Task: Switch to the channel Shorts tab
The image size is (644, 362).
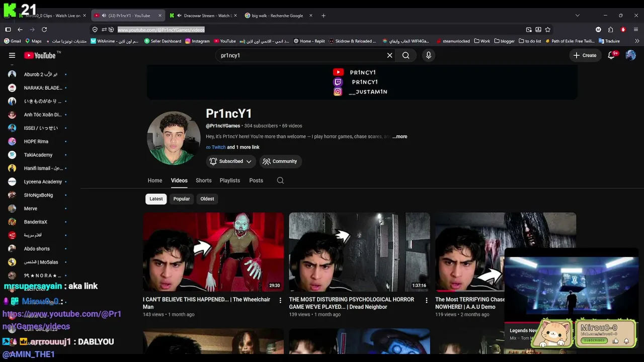Action: [x=204, y=180]
